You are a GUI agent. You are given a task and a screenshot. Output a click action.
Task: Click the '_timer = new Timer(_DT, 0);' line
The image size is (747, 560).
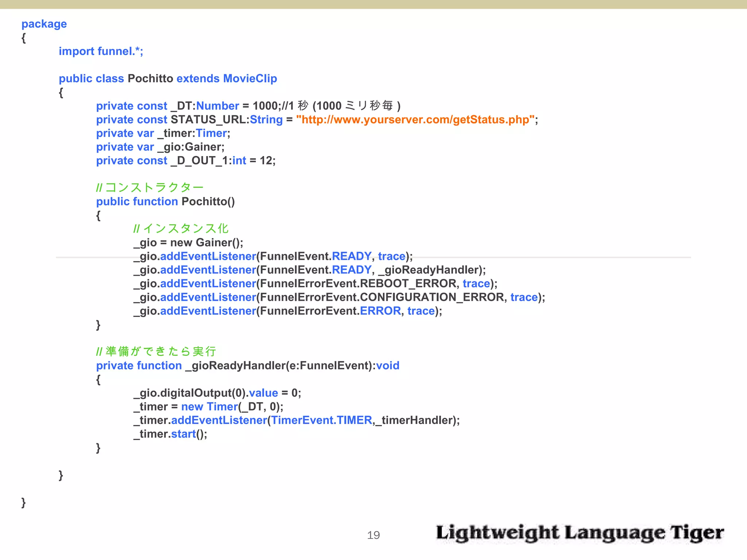point(208,407)
